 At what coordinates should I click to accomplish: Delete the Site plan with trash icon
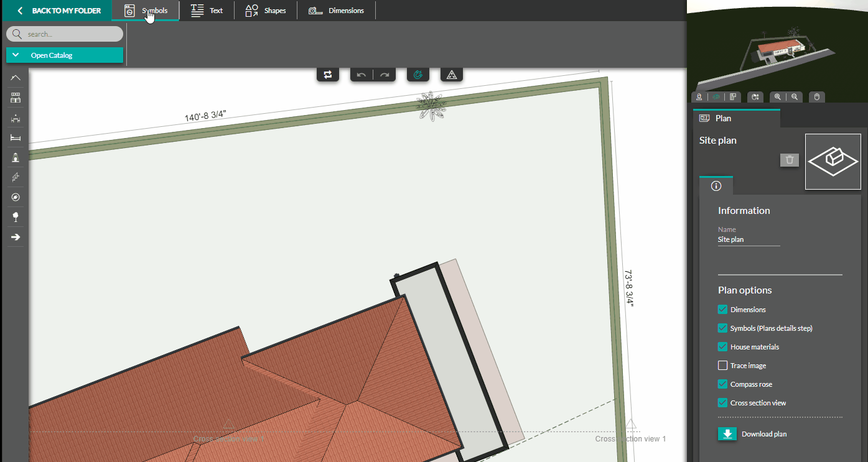[789, 160]
